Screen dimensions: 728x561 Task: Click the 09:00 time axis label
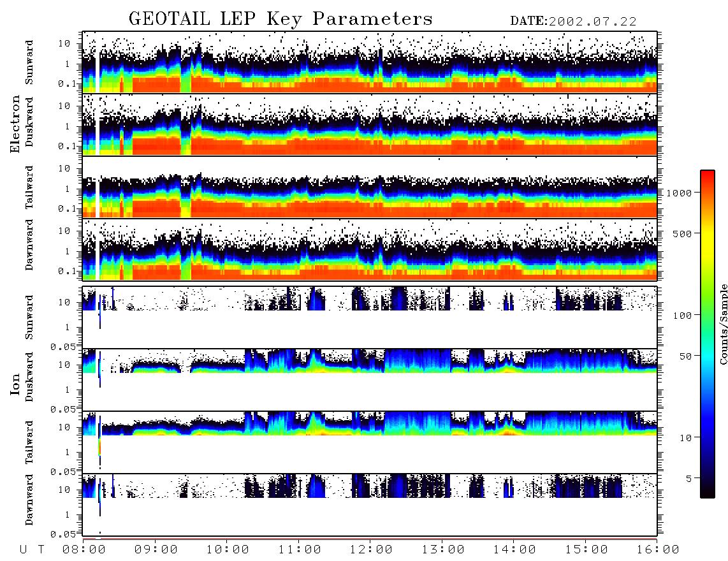click(156, 550)
